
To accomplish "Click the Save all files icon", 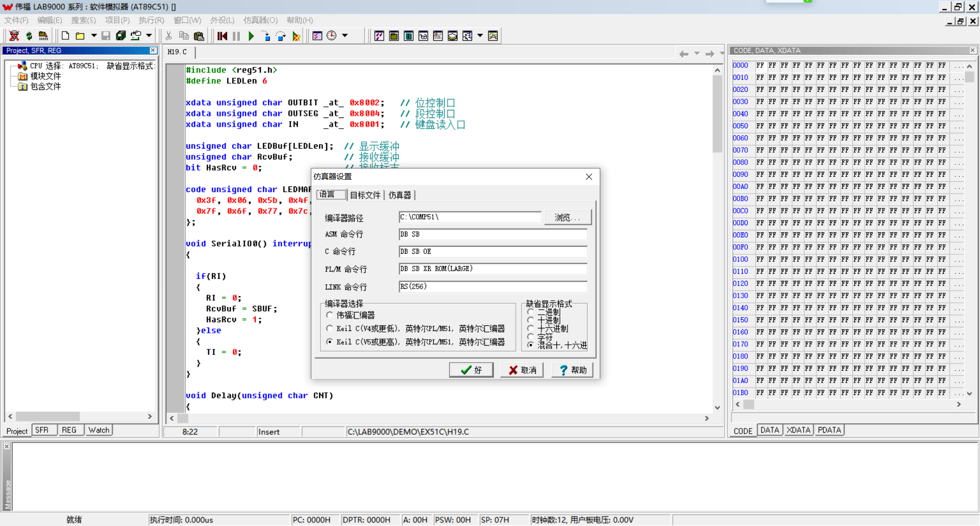I will [120, 36].
